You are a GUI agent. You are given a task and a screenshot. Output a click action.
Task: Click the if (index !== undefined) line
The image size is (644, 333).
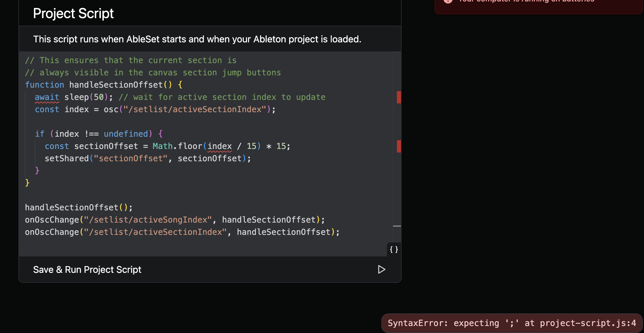(x=99, y=134)
